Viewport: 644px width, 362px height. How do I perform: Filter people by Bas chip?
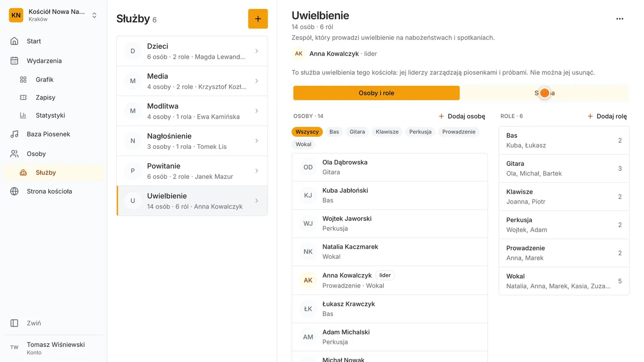[334, 132]
